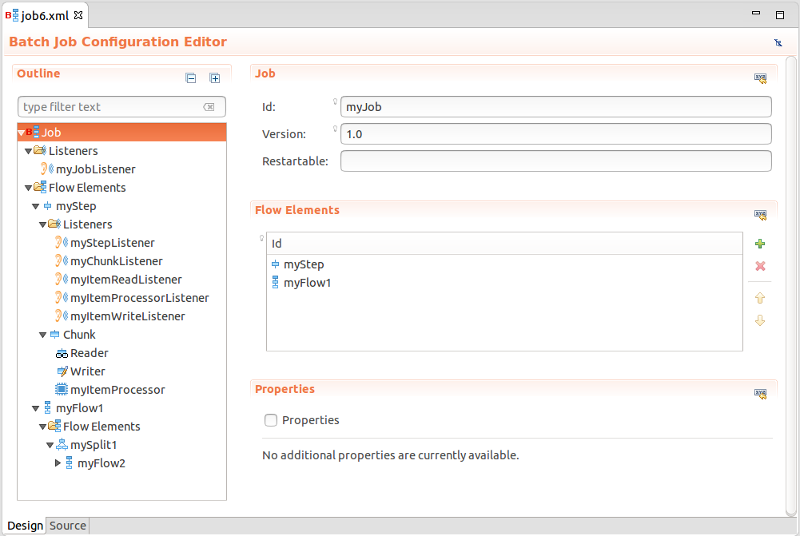This screenshot has height=536, width=800.
Task: Switch to the Source tab
Action: coord(68,526)
